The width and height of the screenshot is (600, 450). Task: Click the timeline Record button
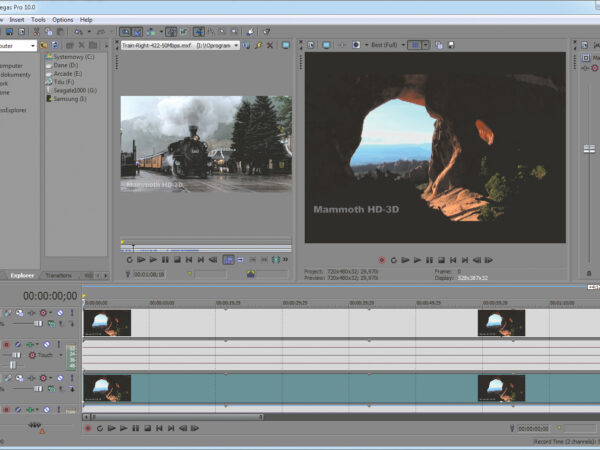coord(88,428)
